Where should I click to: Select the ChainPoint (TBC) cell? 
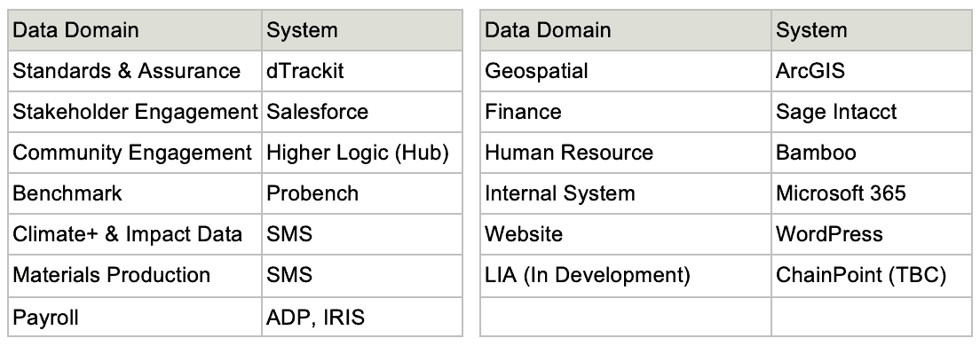pos(871,275)
